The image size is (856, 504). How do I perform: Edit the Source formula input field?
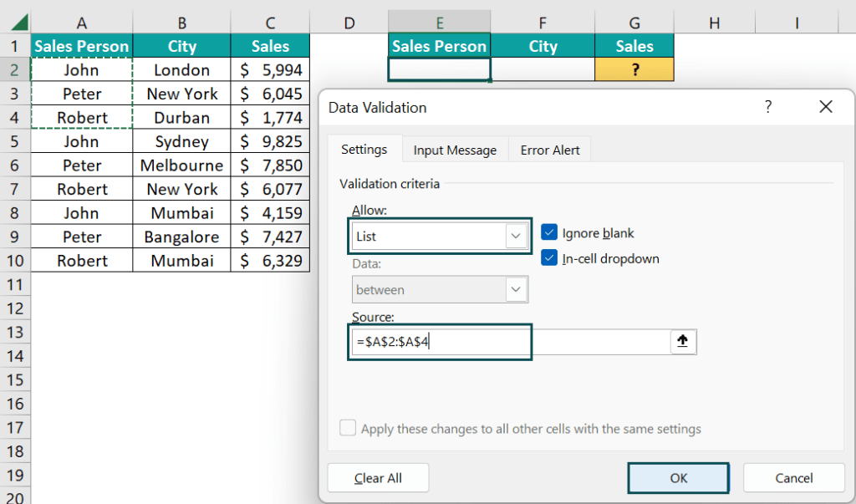(x=439, y=341)
